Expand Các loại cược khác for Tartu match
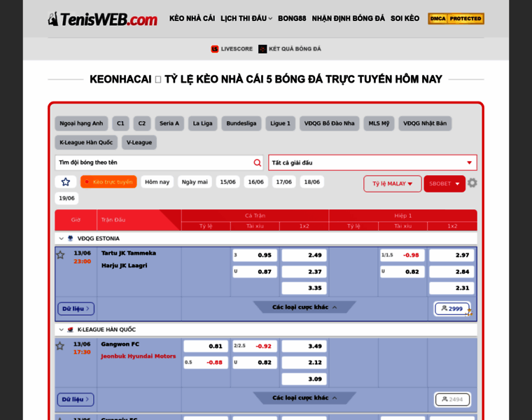The width and height of the screenshot is (532, 420). tap(304, 307)
